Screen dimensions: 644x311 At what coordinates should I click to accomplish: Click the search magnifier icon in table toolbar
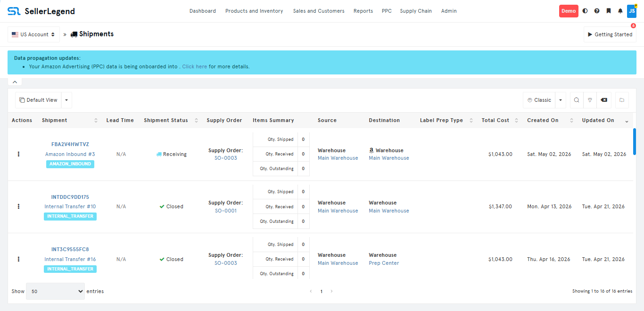[577, 100]
